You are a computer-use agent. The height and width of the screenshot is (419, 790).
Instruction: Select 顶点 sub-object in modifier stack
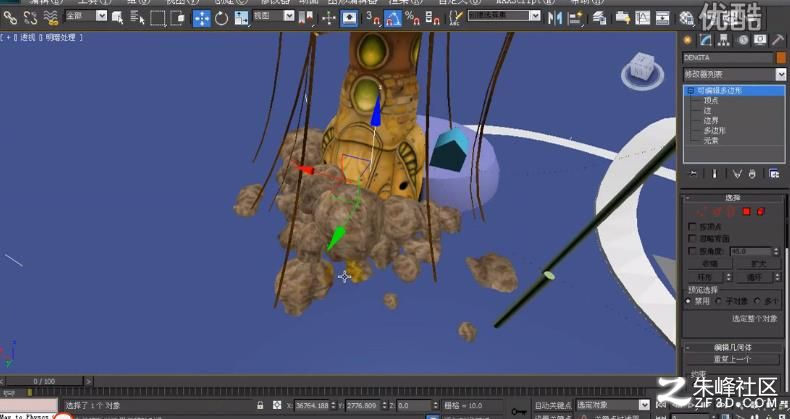click(x=711, y=101)
